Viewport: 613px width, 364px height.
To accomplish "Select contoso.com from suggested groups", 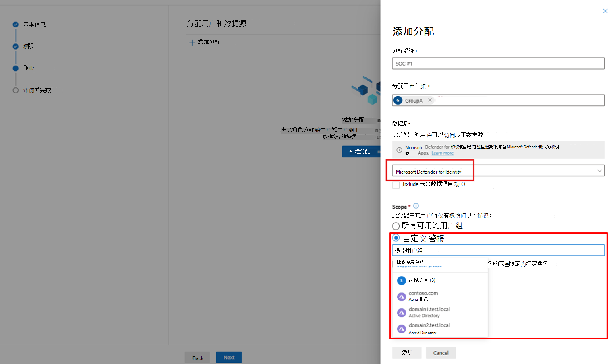I will 440,296.
